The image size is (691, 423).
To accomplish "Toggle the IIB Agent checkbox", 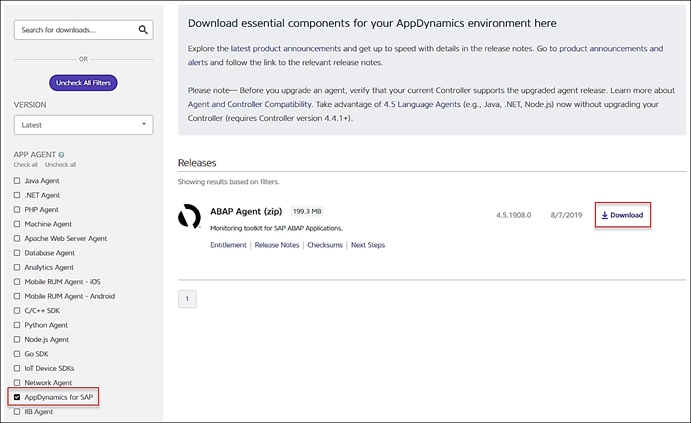I will (17, 411).
